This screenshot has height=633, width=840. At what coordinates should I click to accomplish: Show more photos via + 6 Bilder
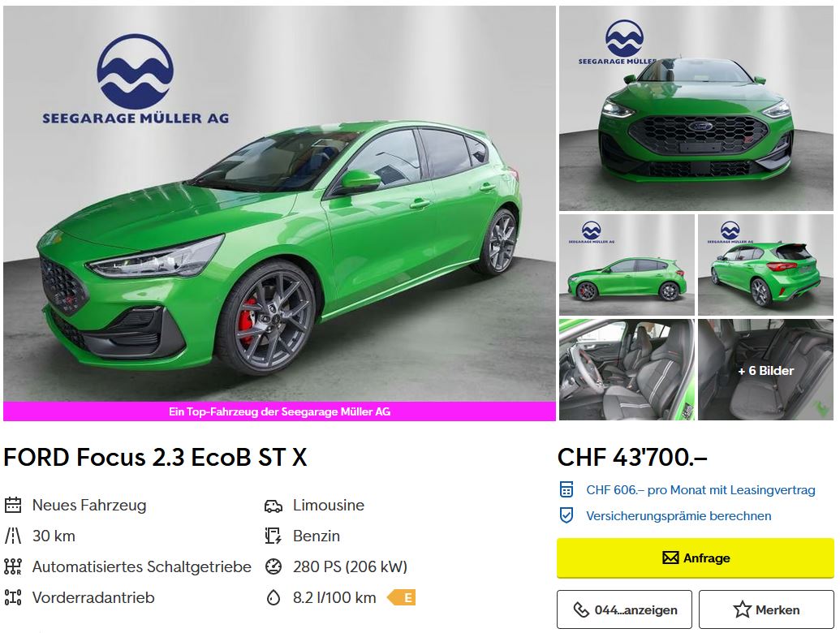point(765,370)
